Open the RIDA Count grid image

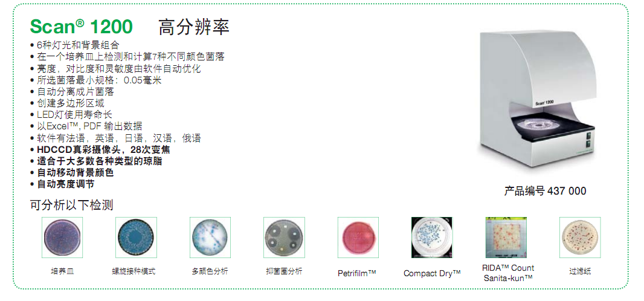tap(506, 238)
